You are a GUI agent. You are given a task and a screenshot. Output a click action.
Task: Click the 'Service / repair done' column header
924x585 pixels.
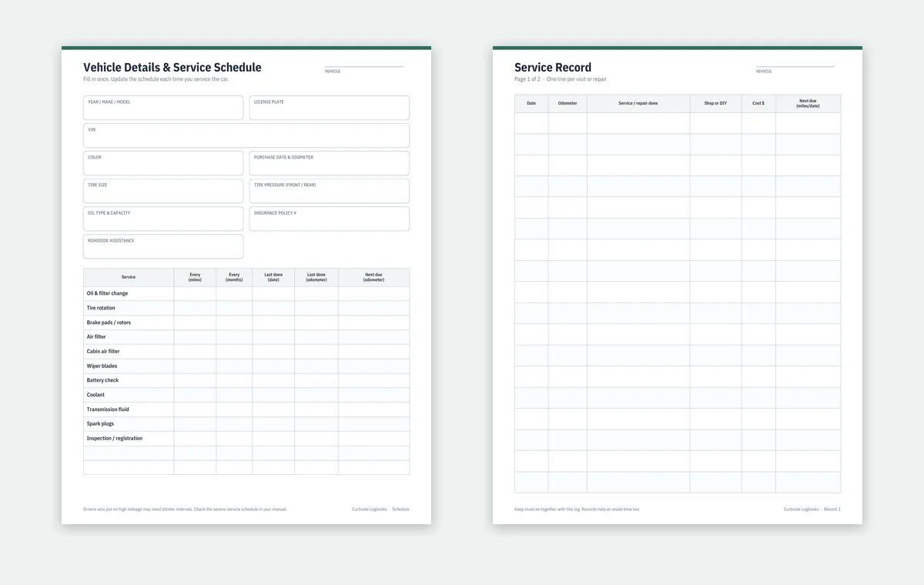coord(638,103)
